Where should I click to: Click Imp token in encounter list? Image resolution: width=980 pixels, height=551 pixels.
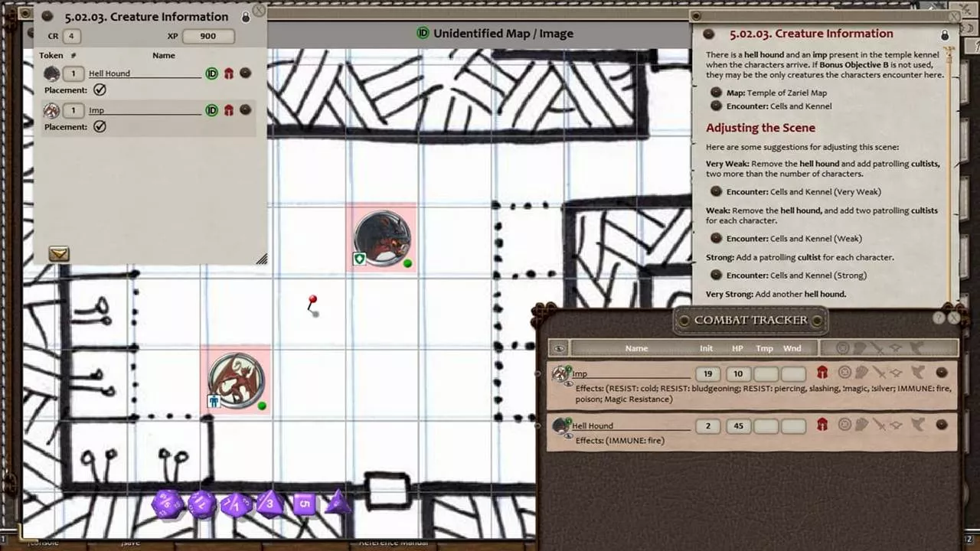(x=51, y=110)
